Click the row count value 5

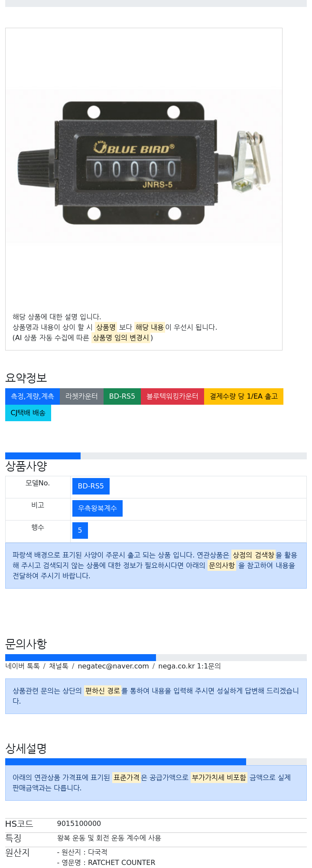click(x=80, y=531)
